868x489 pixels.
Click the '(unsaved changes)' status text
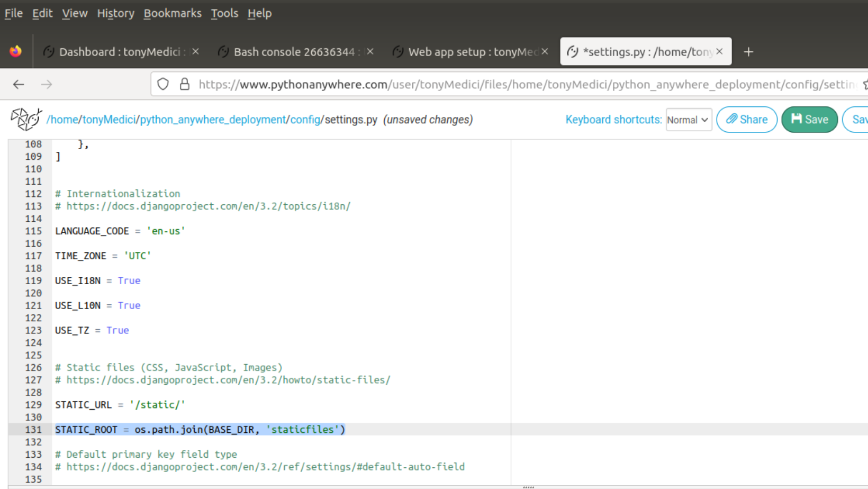[x=428, y=120]
